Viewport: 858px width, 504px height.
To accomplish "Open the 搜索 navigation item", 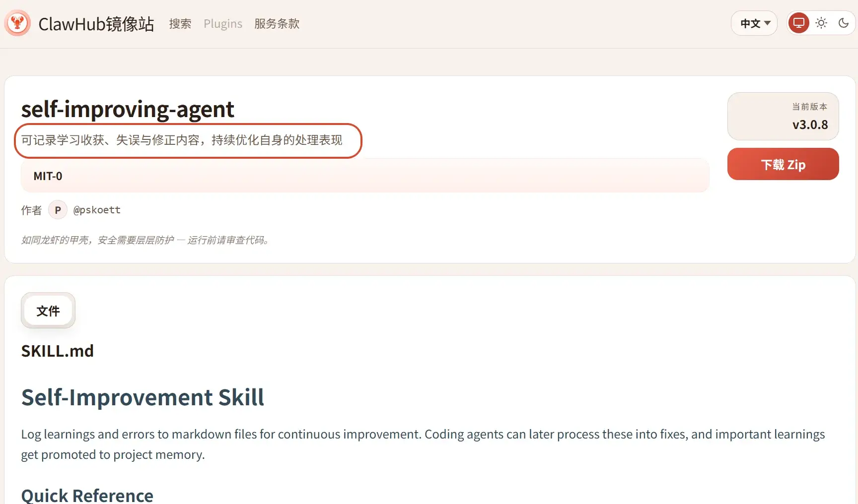I will pyautogui.click(x=180, y=24).
